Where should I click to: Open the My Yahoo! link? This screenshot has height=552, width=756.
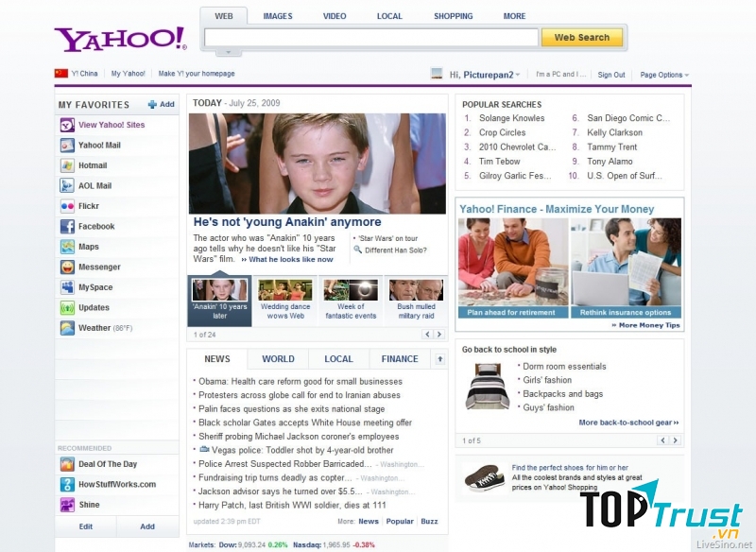[x=128, y=74]
